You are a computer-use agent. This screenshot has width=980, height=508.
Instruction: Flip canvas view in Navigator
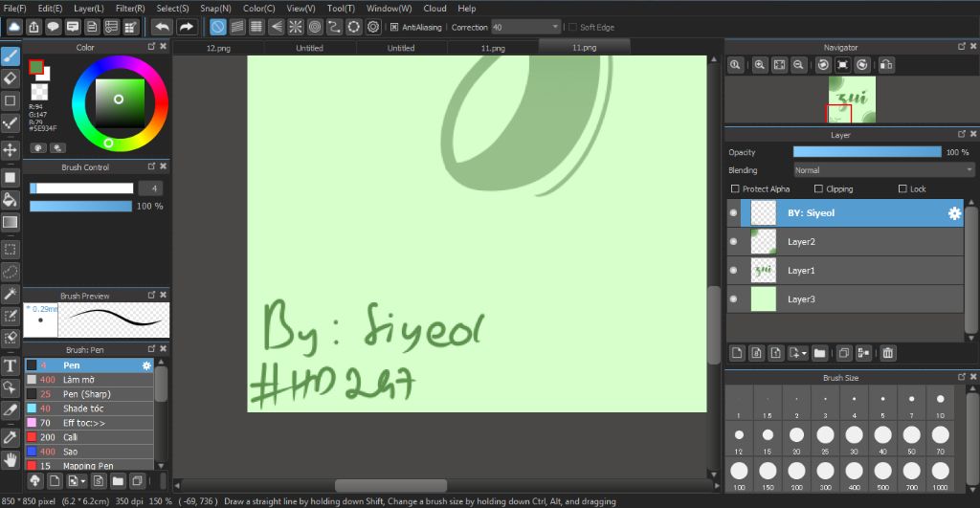click(885, 65)
